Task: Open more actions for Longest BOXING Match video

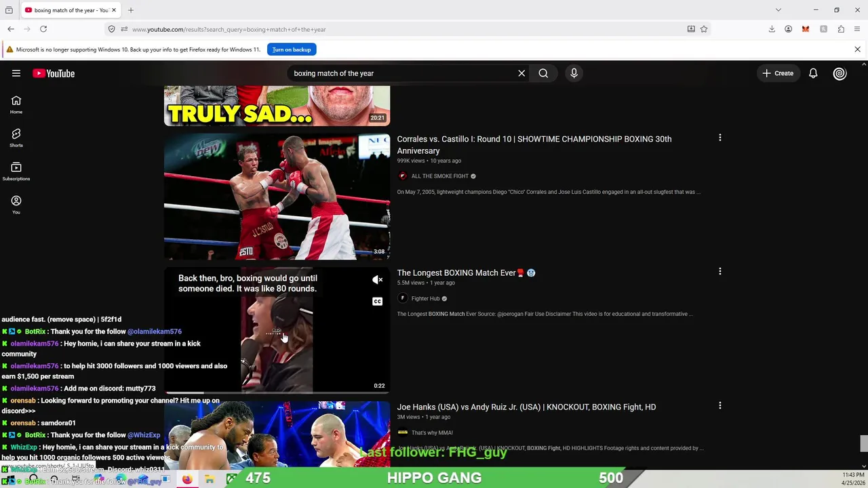Action: pos(720,272)
